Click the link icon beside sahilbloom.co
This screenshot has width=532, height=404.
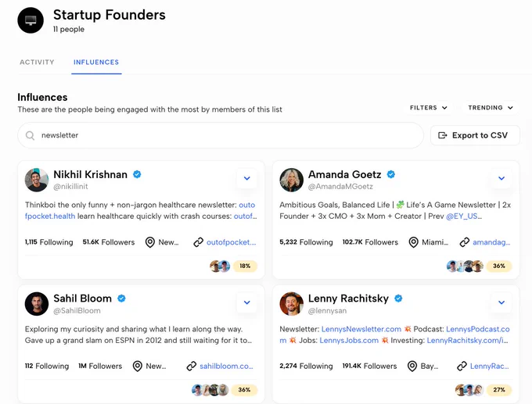pyautogui.click(x=192, y=366)
